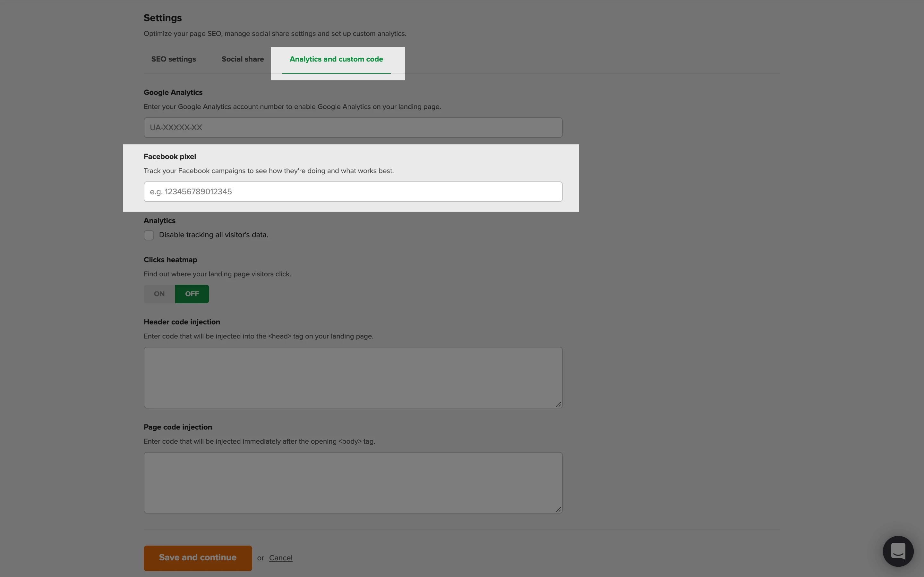Turn the clicks heatmap ON

pos(159,294)
